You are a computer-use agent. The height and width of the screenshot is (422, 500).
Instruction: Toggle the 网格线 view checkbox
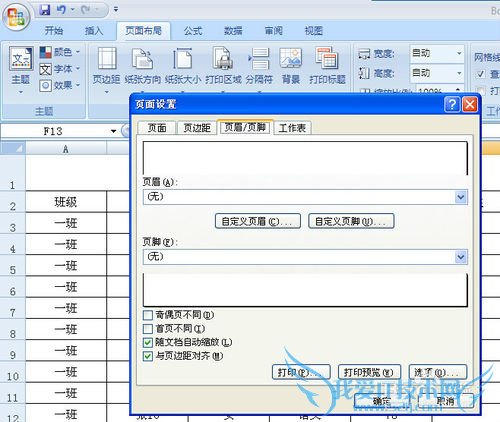coord(480,74)
